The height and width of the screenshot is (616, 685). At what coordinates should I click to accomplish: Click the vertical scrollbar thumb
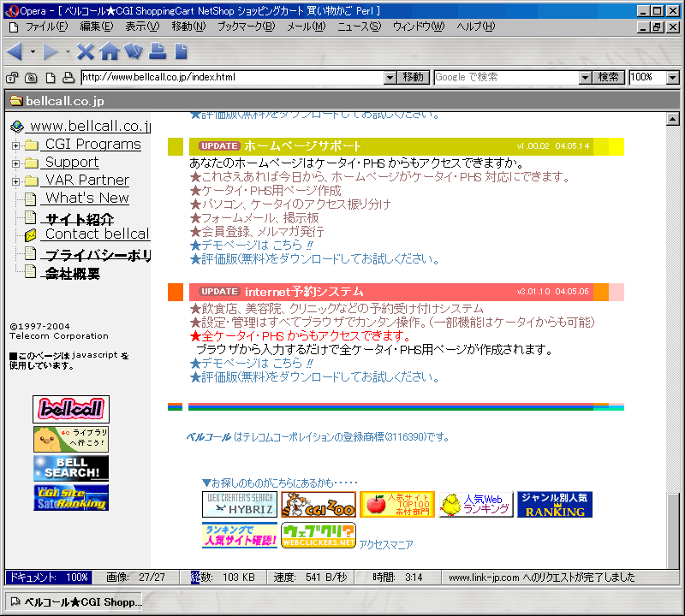click(673, 530)
